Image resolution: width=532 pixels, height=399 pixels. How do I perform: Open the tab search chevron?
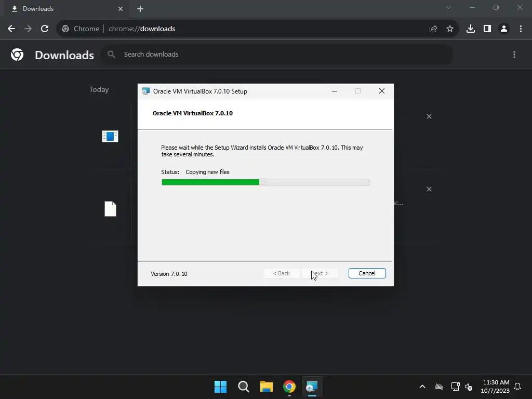448,7
